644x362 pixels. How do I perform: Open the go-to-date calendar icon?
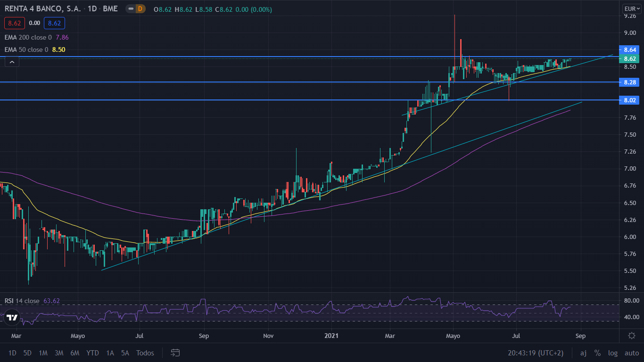point(175,353)
